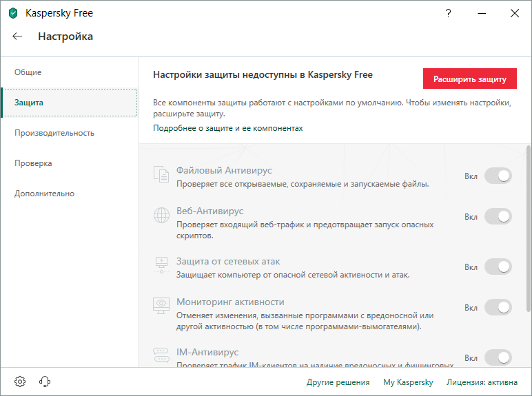532x396 pixels.
Task: Toggle the Файловый Антивирус switch
Action: pos(498,176)
